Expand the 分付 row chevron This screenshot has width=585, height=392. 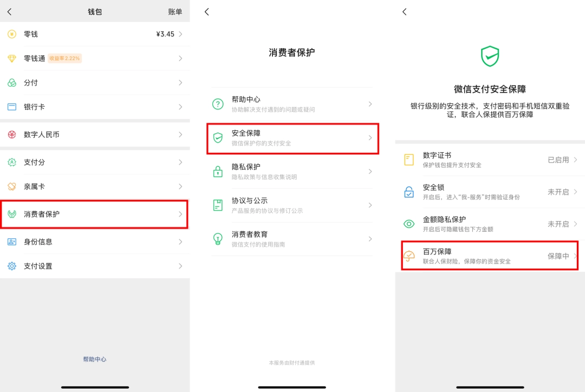pyautogui.click(x=180, y=83)
